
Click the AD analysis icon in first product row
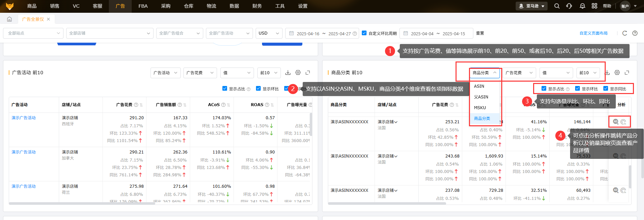[x=615, y=122]
